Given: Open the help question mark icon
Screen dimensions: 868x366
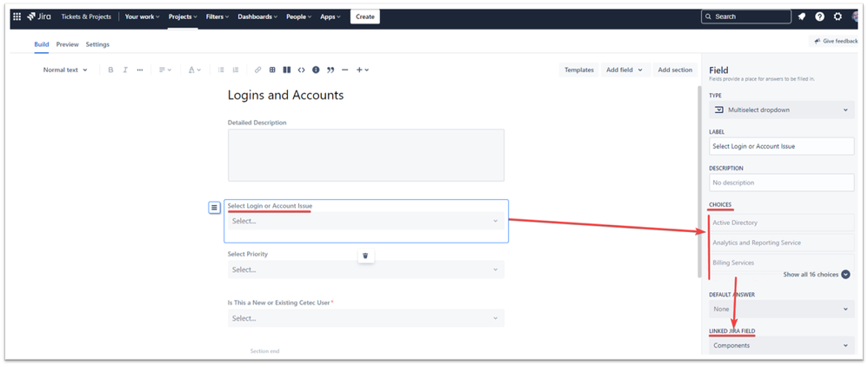Looking at the screenshot, I should (820, 17).
